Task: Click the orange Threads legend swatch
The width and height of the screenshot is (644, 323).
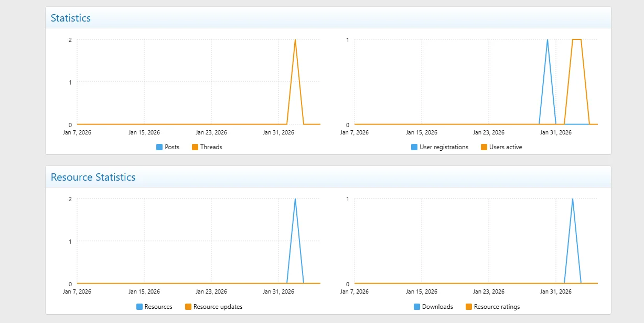Action: tap(195, 147)
